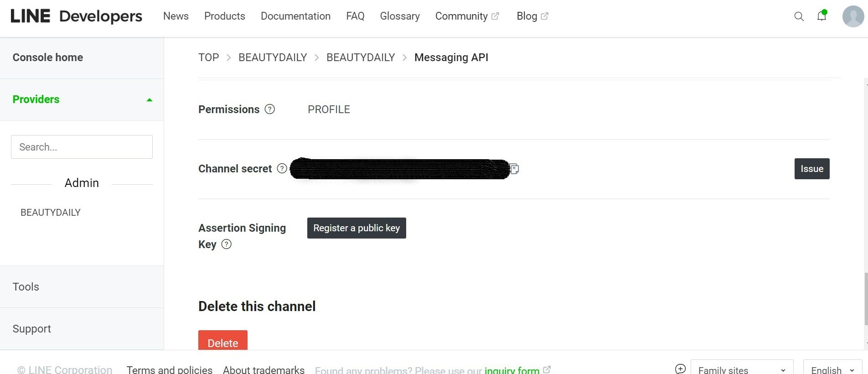Select BEAUTYDAILY provider in sidebar
The image size is (868, 374).
coord(51,213)
